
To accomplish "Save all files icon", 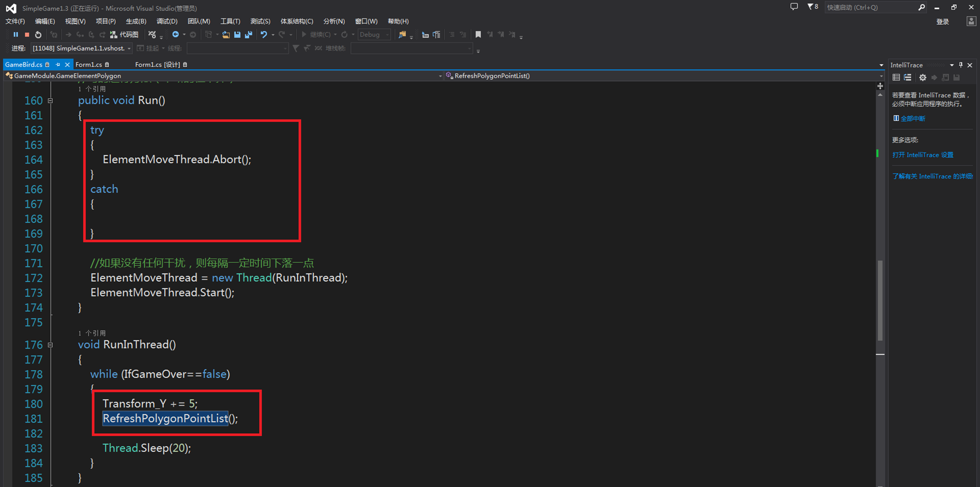I will coord(248,35).
